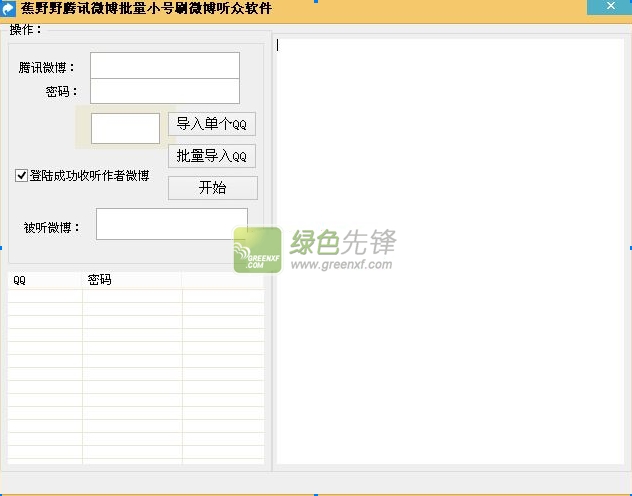Viewport: 632px width, 496px height.
Task: Click the 批量导入QQ button
Action: (x=212, y=156)
